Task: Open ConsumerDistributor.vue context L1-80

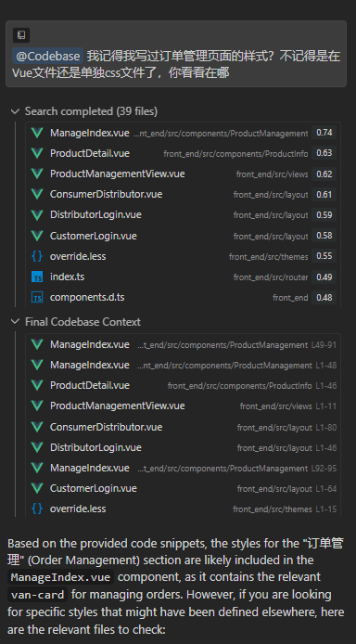Action: click(183, 427)
